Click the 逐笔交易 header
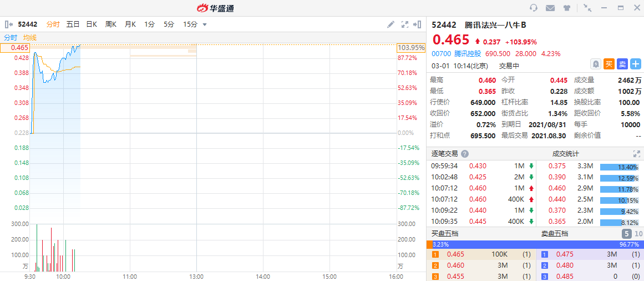 pos(444,154)
